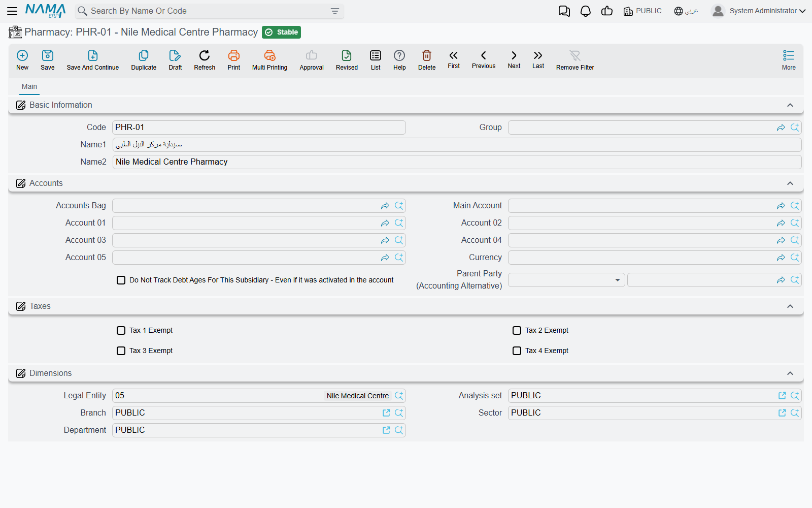
Task: Check the Tax 1 Exempt box
Action: pos(121,330)
